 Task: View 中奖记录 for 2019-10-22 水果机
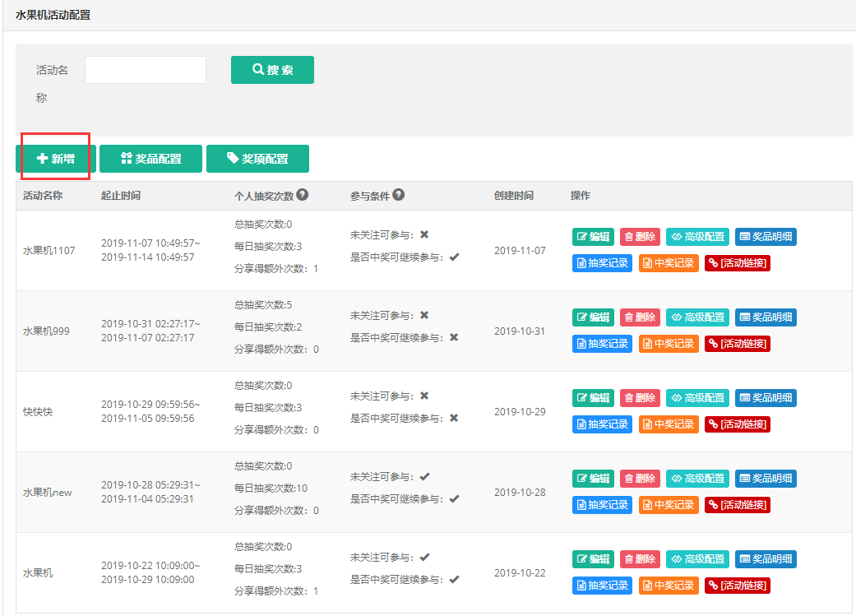669,586
